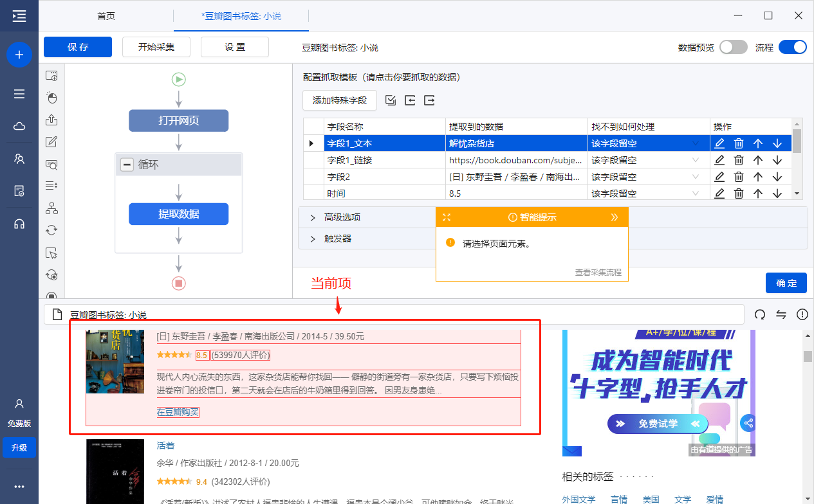Open the 设置 button
The height and width of the screenshot is (504, 814).
235,47
